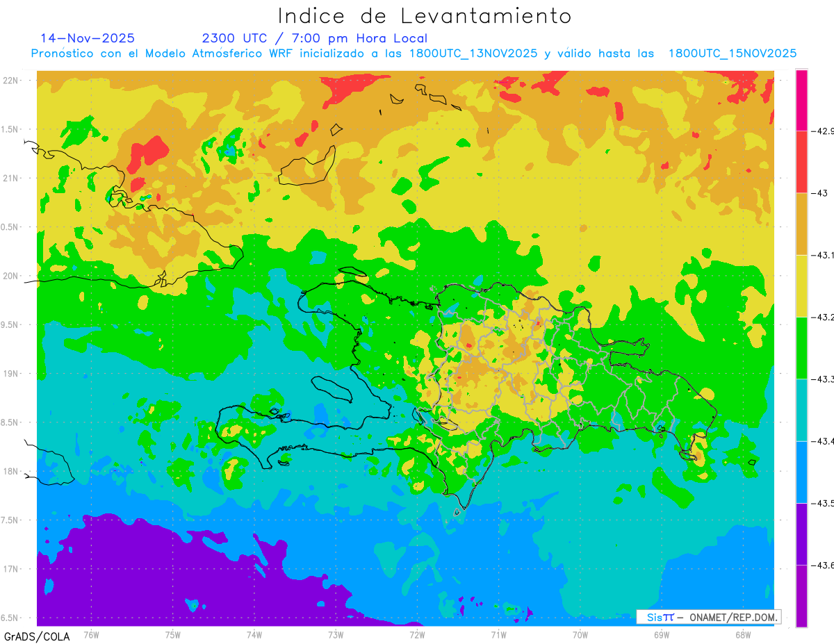Click the orange swatch in the color legend

click(x=801, y=224)
